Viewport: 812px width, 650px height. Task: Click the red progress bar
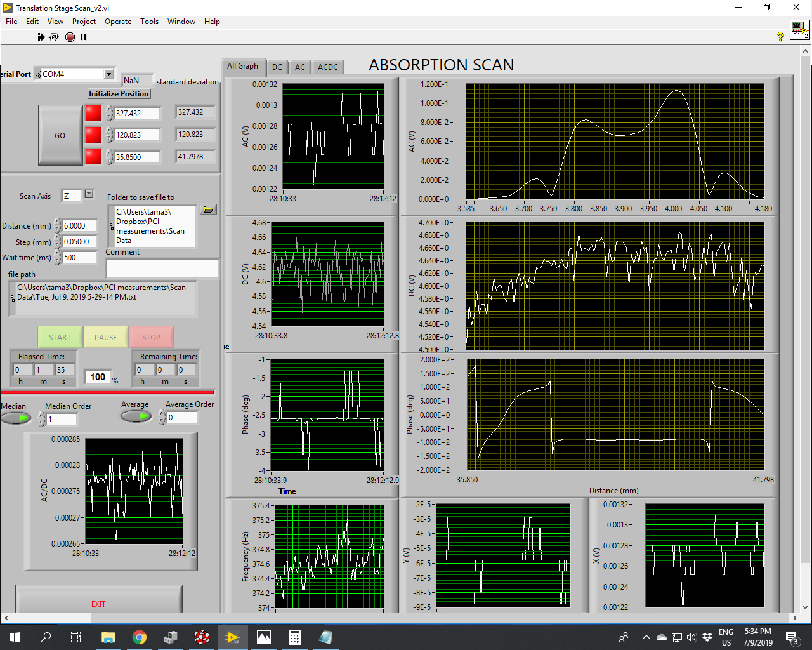pos(107,392)
